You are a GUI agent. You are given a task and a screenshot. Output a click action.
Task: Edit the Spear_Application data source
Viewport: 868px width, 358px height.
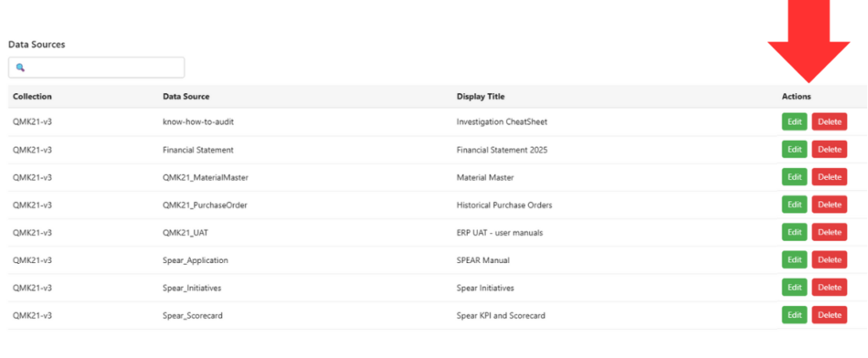[x=794, y=260]
